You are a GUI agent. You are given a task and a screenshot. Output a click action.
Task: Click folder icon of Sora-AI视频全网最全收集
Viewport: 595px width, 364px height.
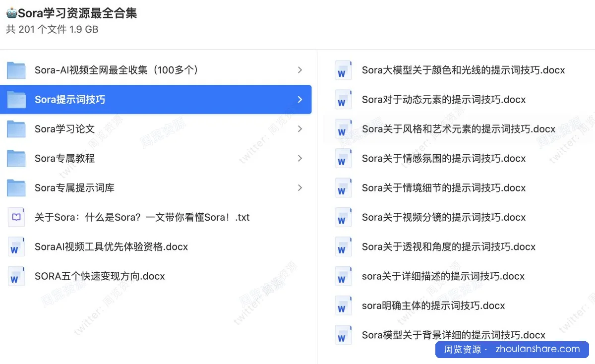16,70
